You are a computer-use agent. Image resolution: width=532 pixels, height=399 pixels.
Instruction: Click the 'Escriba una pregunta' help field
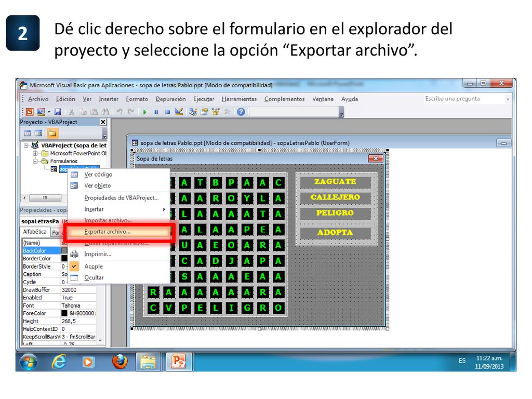pyautogui.click(x=464, y=99)
